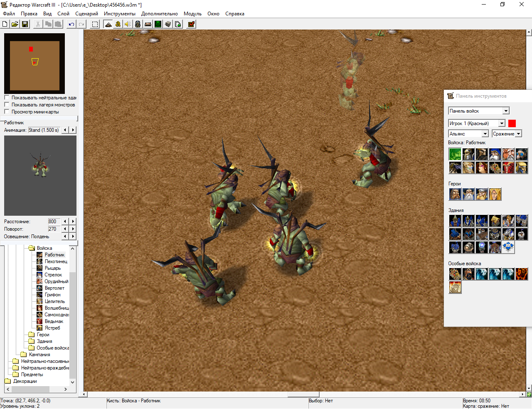Click previous animation arrow
The image size is (532, 409).
click(65, 130)
